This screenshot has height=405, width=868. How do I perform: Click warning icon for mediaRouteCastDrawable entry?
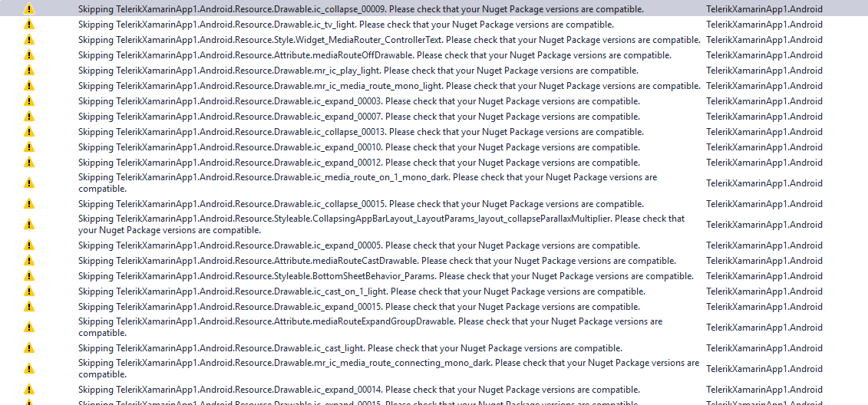pyautogui.click(x=29, y=261)
